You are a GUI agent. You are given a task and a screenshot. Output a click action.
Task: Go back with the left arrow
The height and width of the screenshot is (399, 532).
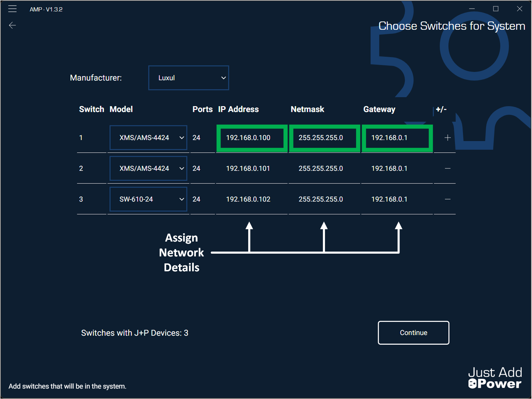pos(12,25)
